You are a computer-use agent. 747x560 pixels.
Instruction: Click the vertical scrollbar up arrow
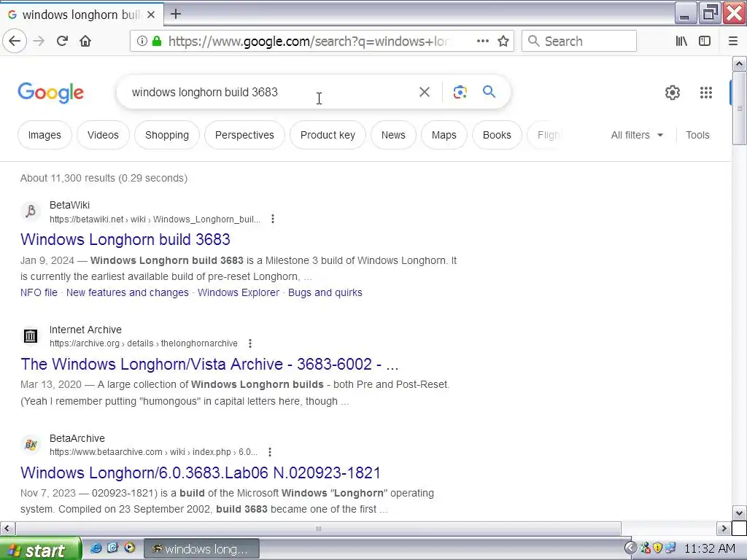[739, 63]
